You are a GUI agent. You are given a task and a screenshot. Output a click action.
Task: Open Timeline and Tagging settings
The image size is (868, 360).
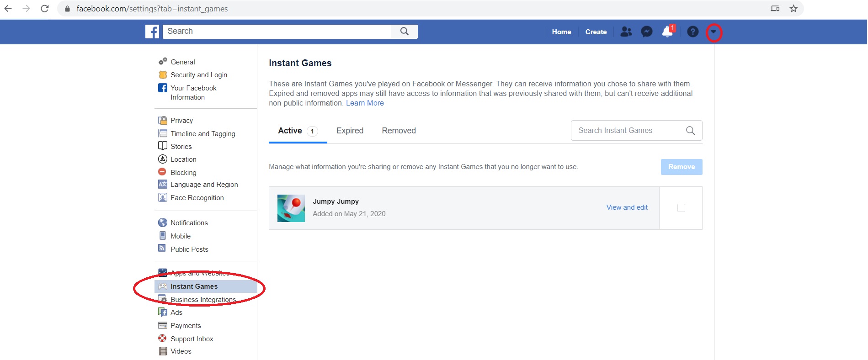point(203,133)
